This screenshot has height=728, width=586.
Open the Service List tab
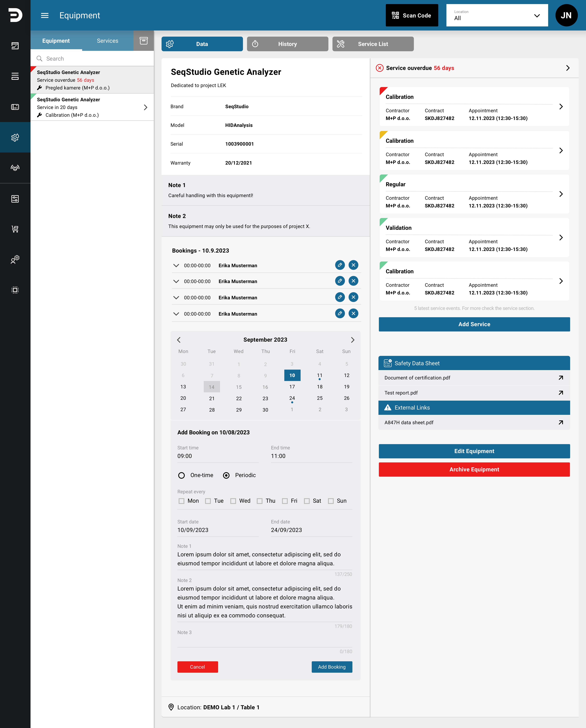(373, 44)
